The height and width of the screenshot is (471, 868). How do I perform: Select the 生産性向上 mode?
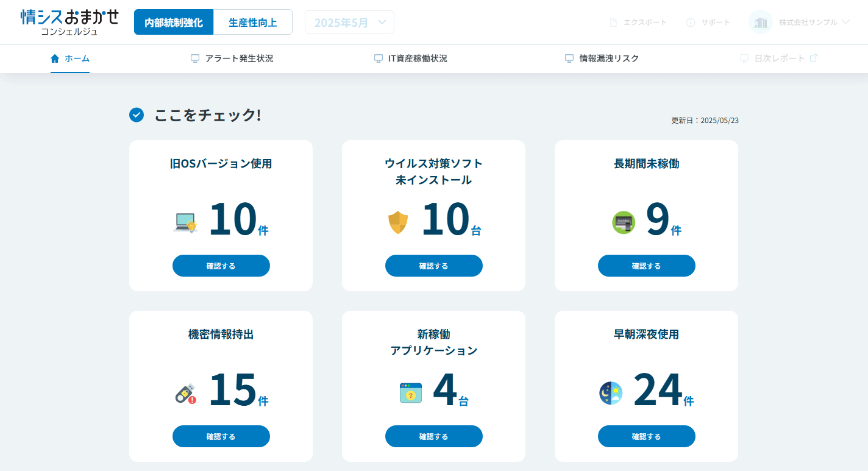click(x=253, y=21)
